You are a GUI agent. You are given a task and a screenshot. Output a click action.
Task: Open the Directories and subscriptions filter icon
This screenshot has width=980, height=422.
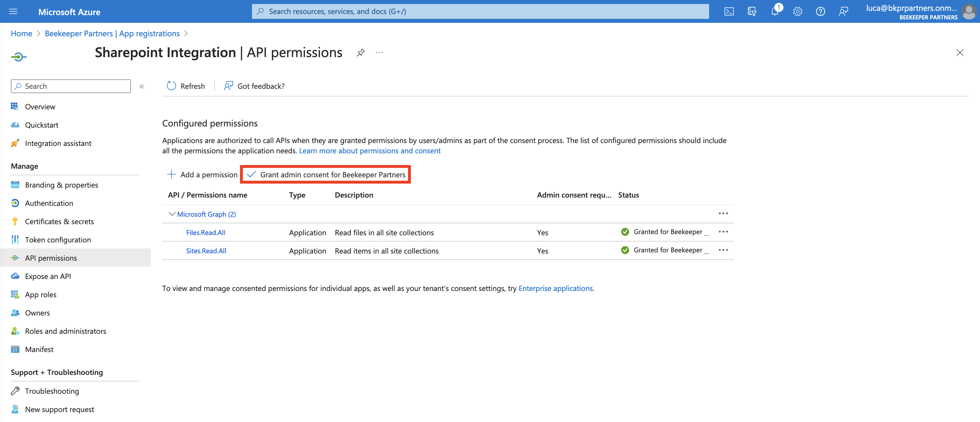(751, 11)
